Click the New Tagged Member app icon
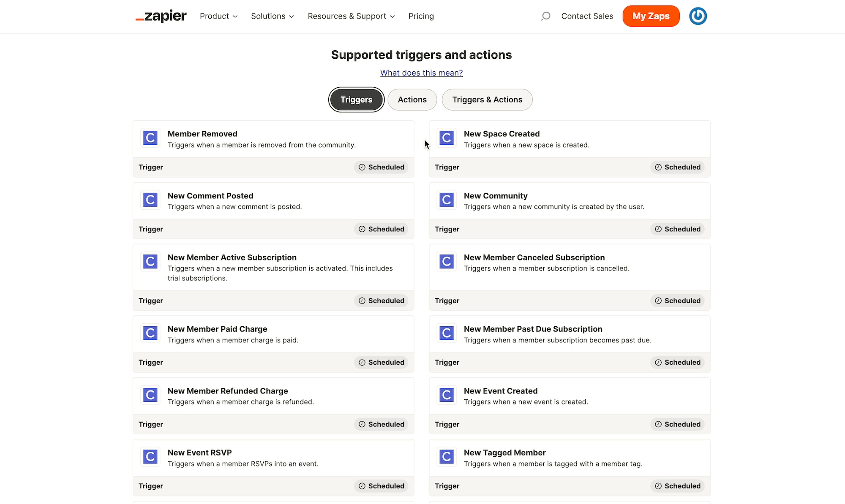 click(447, 457)
